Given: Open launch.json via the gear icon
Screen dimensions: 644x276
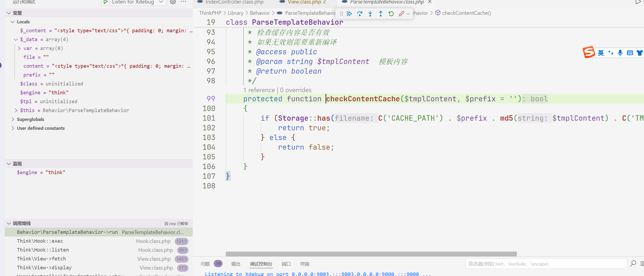Looking at the screenshot, I should 173,2.
